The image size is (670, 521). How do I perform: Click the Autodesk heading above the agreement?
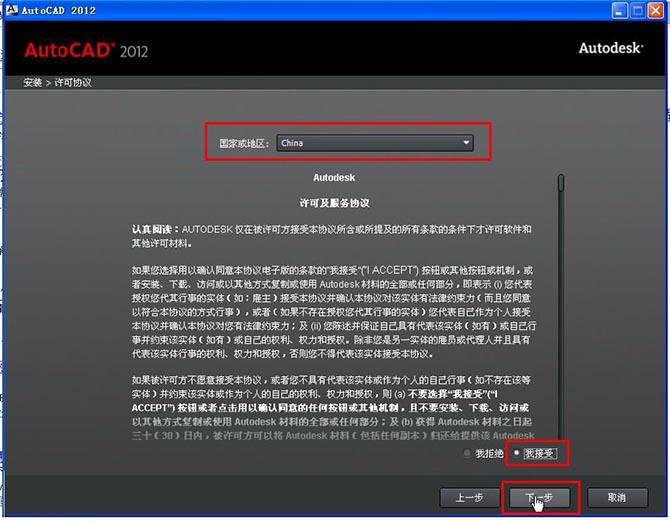334,177
